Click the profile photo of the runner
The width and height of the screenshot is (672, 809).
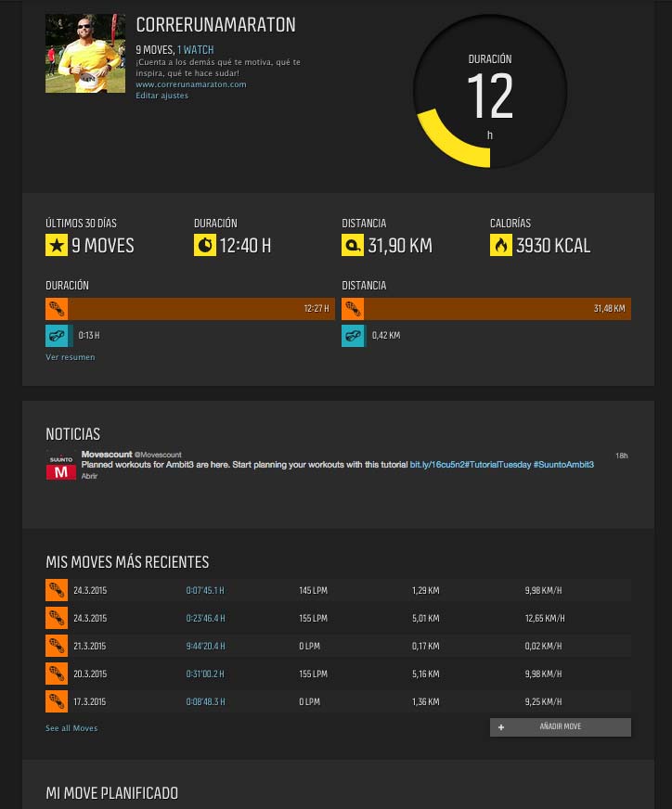[85, 53]
